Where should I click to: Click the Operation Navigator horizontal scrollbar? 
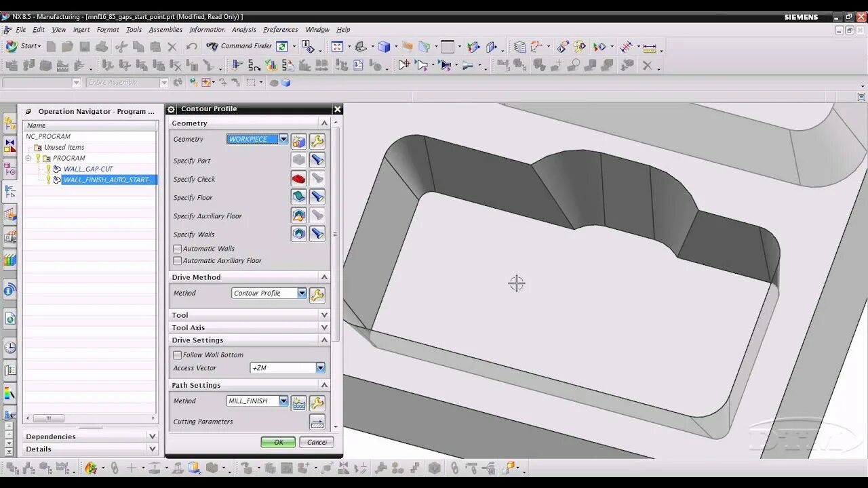[x=49, y=418]
